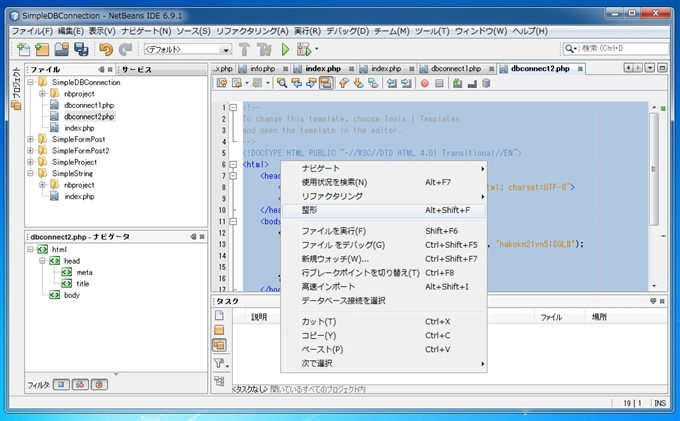Select body node in navigator
This screenshot has height=421, width=680.
[x=72, y=295]
